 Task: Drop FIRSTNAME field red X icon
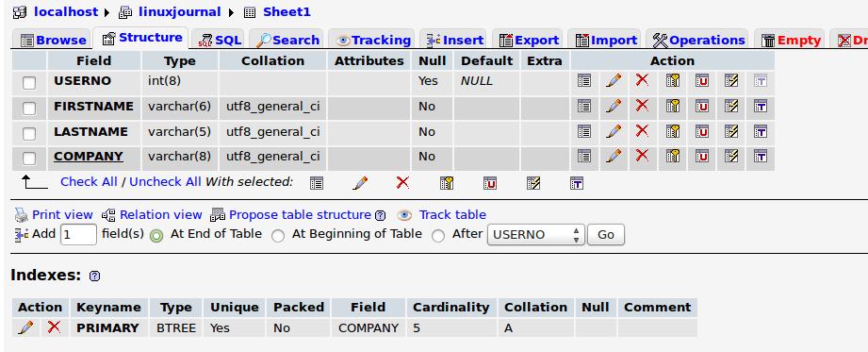(642, 106)
